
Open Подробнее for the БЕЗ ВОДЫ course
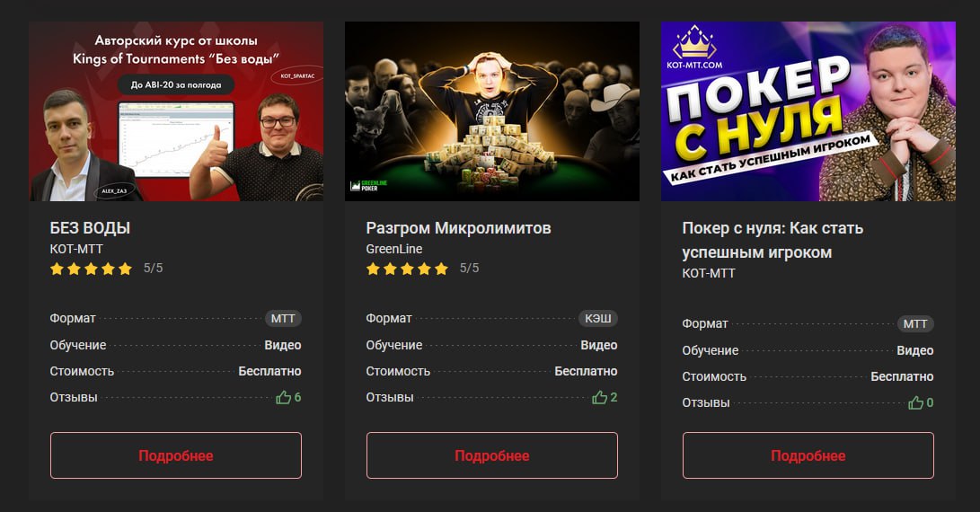click(176, 455)
